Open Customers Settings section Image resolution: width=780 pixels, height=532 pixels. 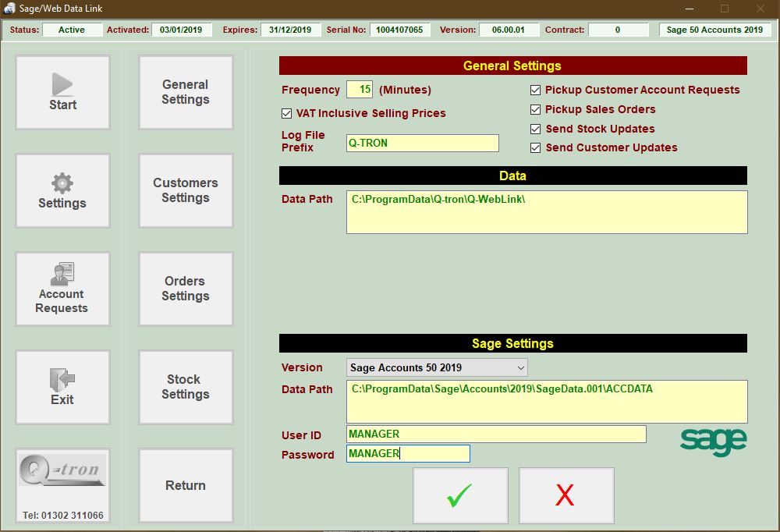[186, 191]
